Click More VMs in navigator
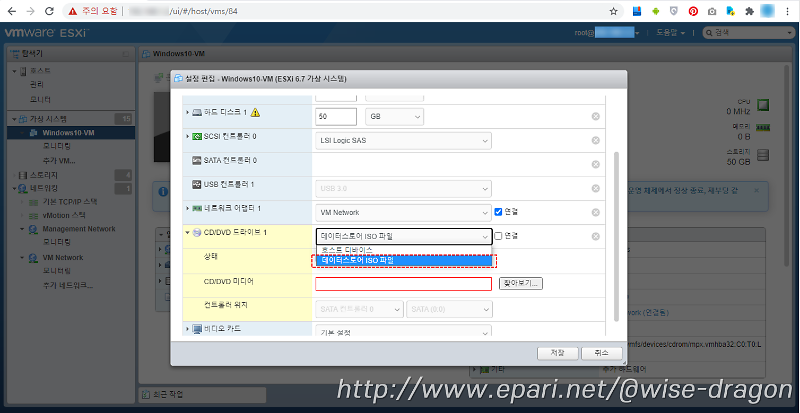Screen dimensions: 800x413 point(59,161)
